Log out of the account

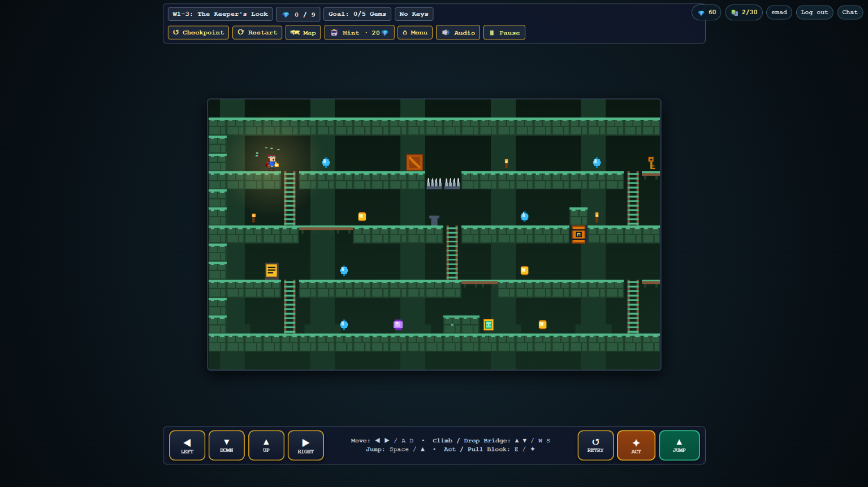pos(815,12)
